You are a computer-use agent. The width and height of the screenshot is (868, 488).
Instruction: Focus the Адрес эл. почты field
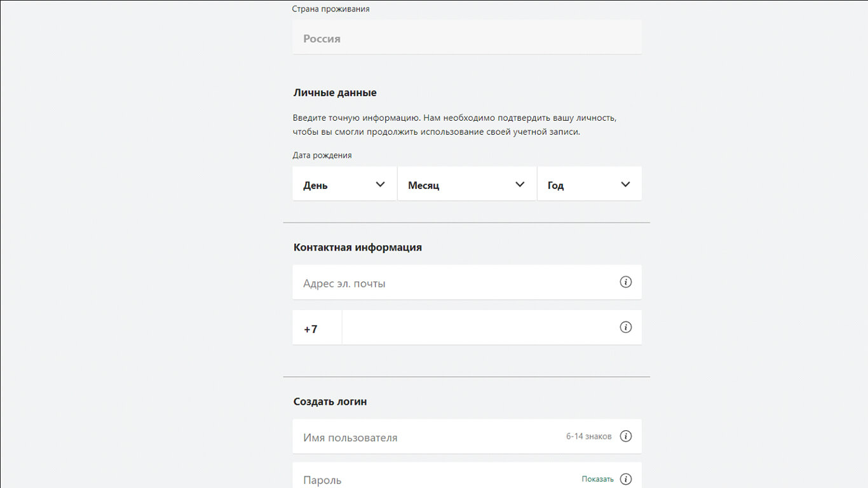467,282
